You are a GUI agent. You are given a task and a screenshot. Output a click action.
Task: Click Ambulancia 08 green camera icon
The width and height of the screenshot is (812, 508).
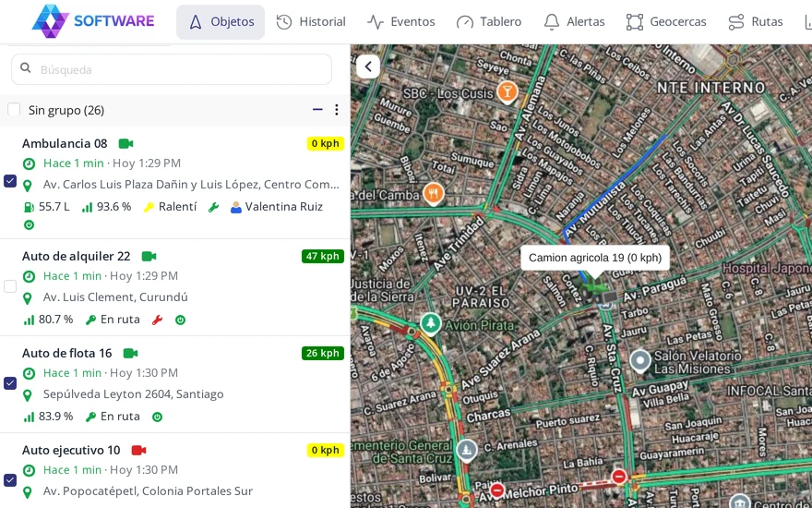[x=125, y=143]
